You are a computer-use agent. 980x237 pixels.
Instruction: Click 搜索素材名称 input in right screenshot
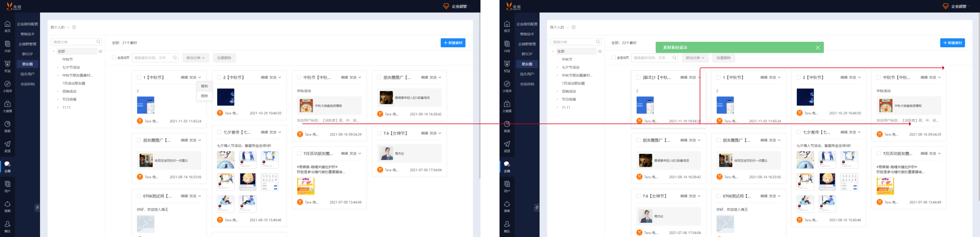(655, 58)
